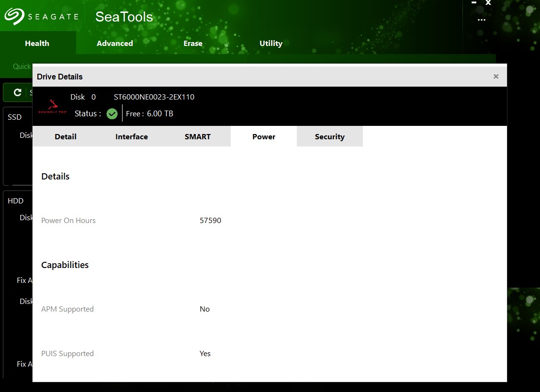Open the three-dot more options menu
The width and height of the screenshot is (540, 392).
(x=482, y=20)
